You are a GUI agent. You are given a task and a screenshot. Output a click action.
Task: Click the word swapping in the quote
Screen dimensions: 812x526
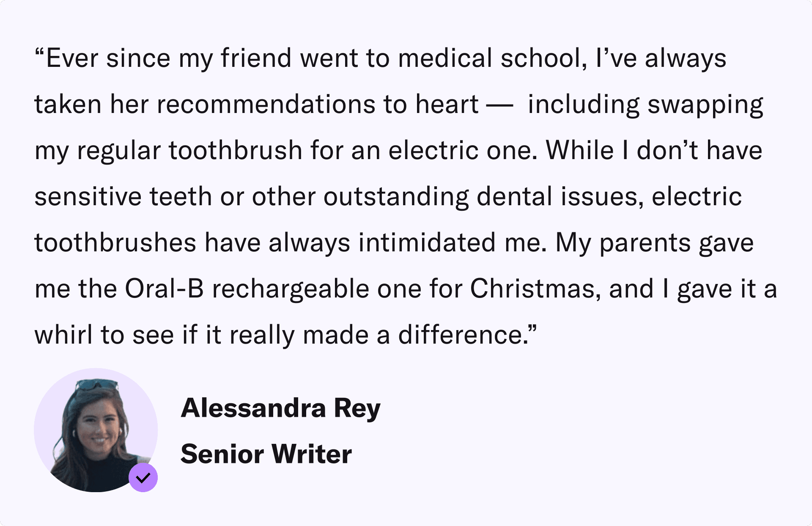coord(705,105)
